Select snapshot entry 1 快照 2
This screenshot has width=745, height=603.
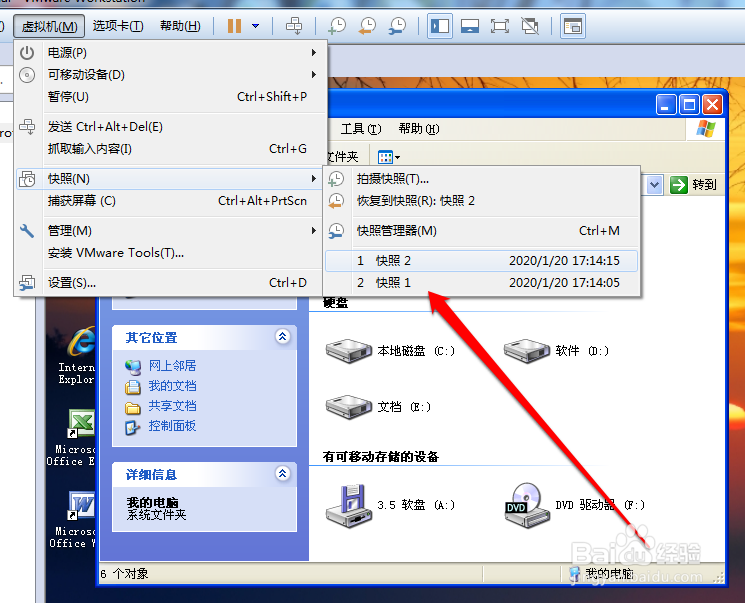click(x=481, y=260)
